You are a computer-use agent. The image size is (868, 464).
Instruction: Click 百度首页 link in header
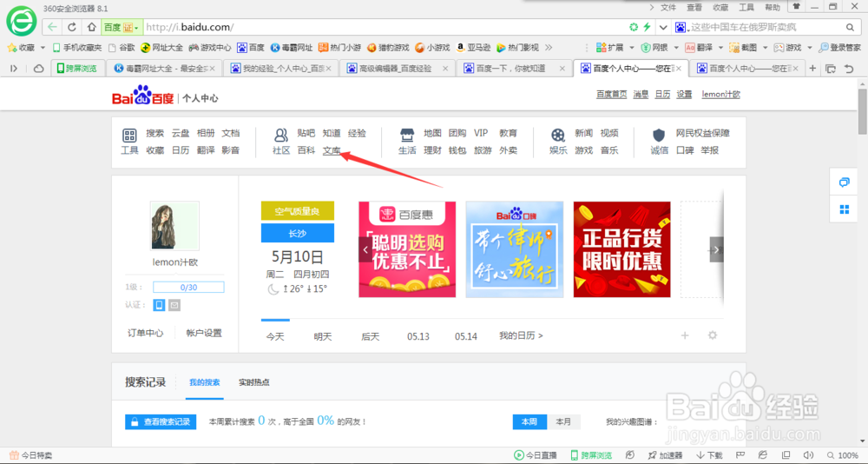coord(611,94)
